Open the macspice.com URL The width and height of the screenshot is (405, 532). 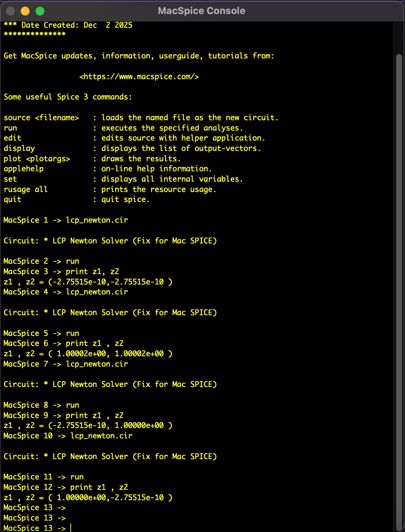[x=139, y=77]
